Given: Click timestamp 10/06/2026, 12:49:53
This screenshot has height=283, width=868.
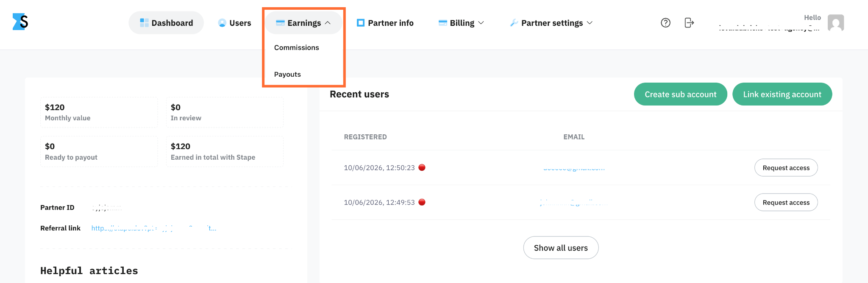Looking at the screenshot, I should pos(379,203).
